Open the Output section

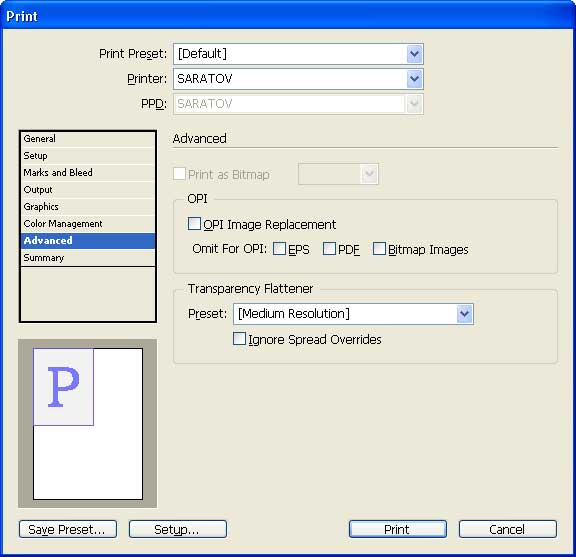coord(87,190)
